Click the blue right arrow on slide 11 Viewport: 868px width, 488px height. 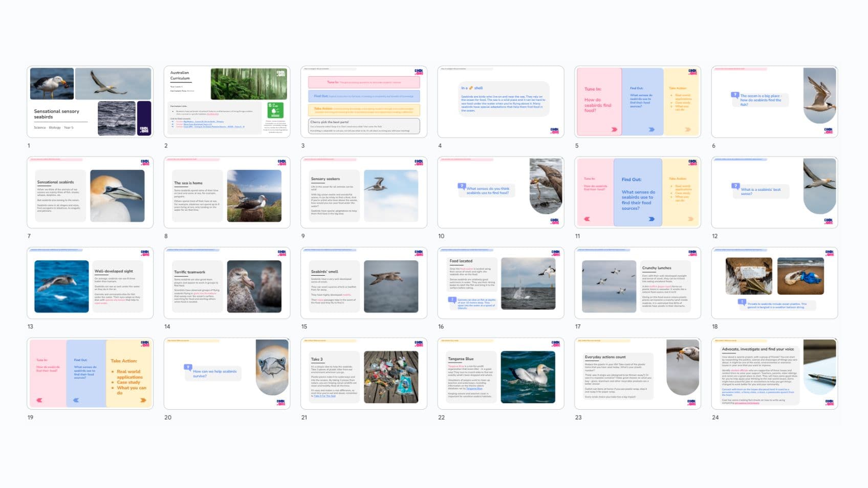click(652, 219)
